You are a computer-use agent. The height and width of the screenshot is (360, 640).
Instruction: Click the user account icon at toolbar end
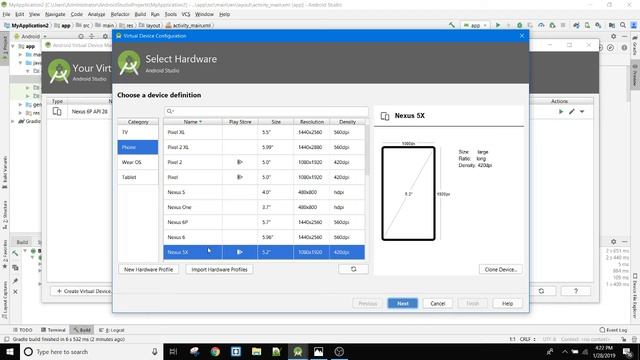(634, 25)
